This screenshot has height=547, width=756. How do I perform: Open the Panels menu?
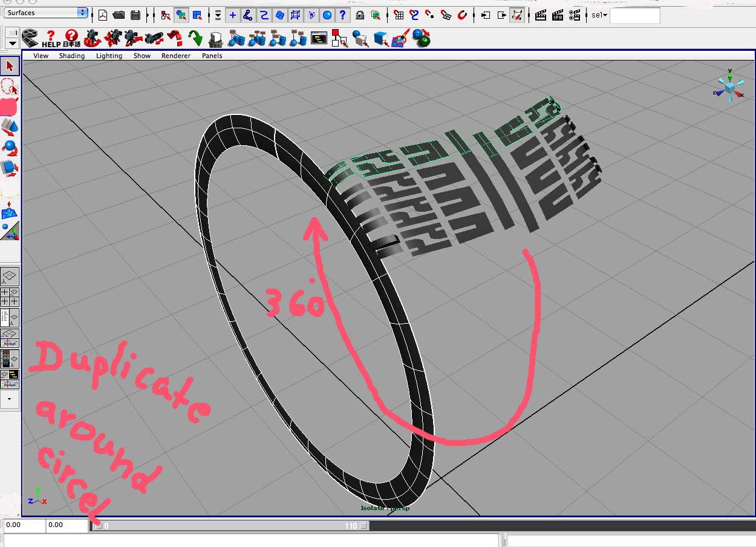[212, 56]
